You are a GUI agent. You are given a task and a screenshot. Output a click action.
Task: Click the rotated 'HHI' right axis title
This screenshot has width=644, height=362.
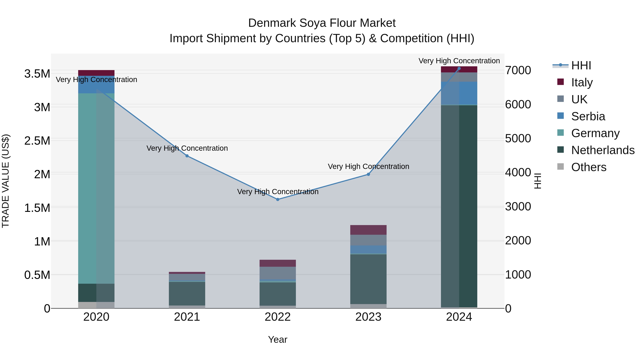(x=538, y=181)
